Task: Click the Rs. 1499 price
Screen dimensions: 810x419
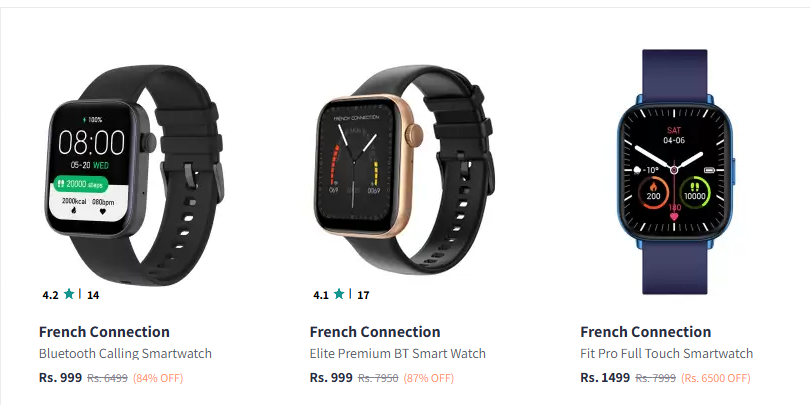Action: point(605,378)
